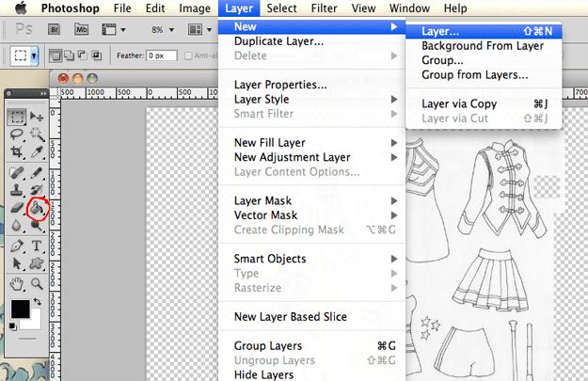588x381 pixels.
Task: Open the View menu
Action: point(363,8)
